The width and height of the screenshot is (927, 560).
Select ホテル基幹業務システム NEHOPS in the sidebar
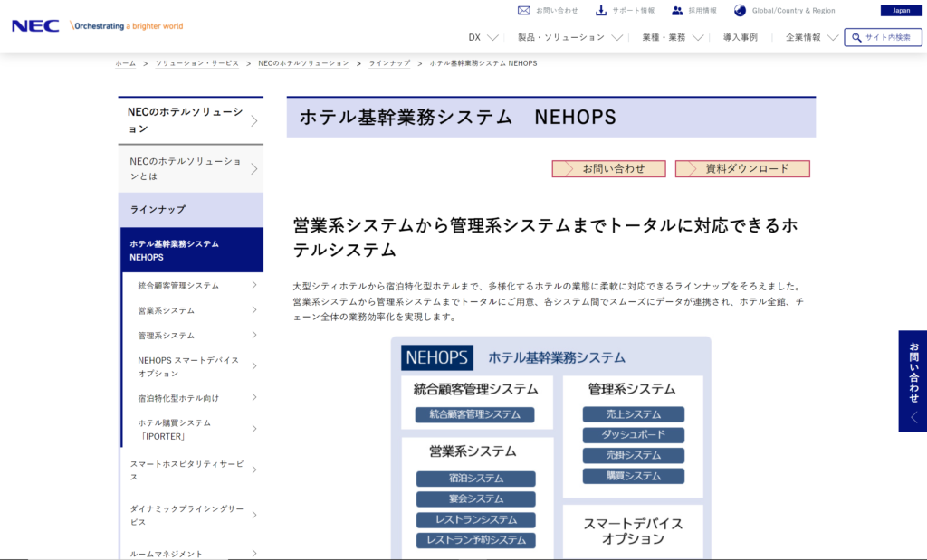pos(192,251)
